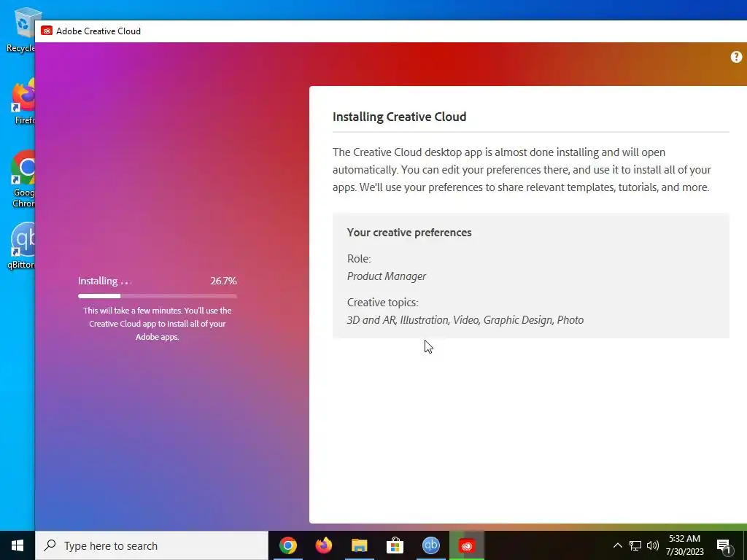Image resolution: width=747 pixels, height=560 pixels.
Task: Open the Windows Start menu
Action: pyautogui.click(x=18, y=545)
